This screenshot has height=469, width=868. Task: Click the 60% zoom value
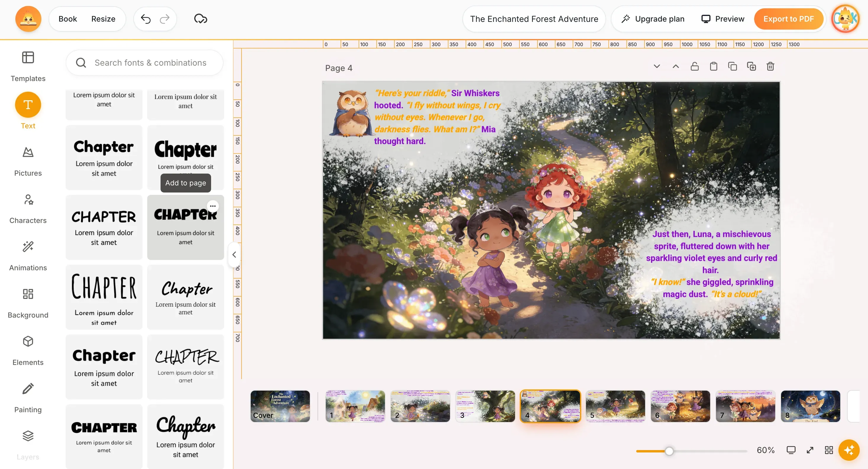[x=766, y=450]
